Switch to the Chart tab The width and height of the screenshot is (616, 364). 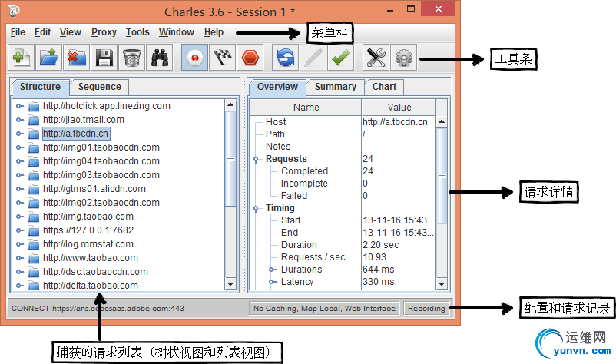pyautogui.click(x=384, y=87)
